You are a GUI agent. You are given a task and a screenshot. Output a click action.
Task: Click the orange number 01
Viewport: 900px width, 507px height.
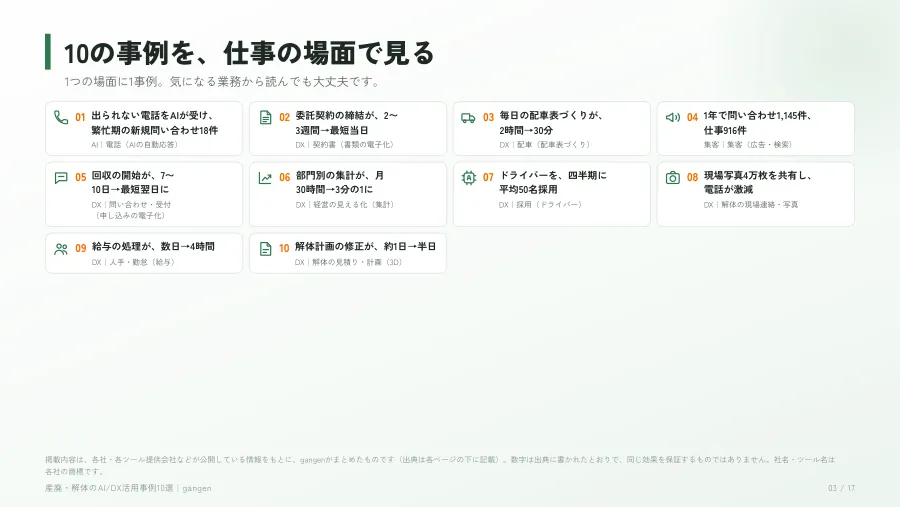coord(80,117)
